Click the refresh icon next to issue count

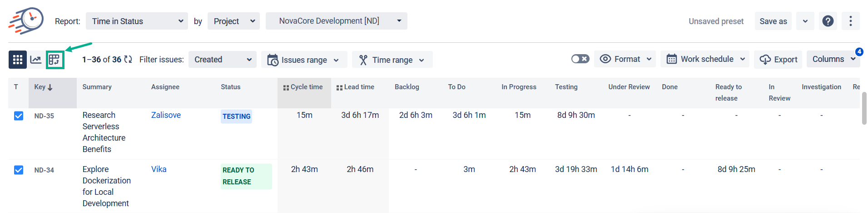(128, 60)
